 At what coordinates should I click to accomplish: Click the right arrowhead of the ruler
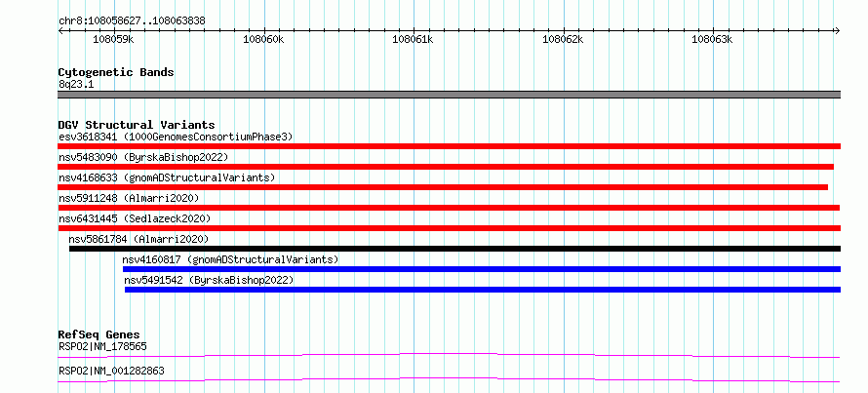(x=838, y=30)
